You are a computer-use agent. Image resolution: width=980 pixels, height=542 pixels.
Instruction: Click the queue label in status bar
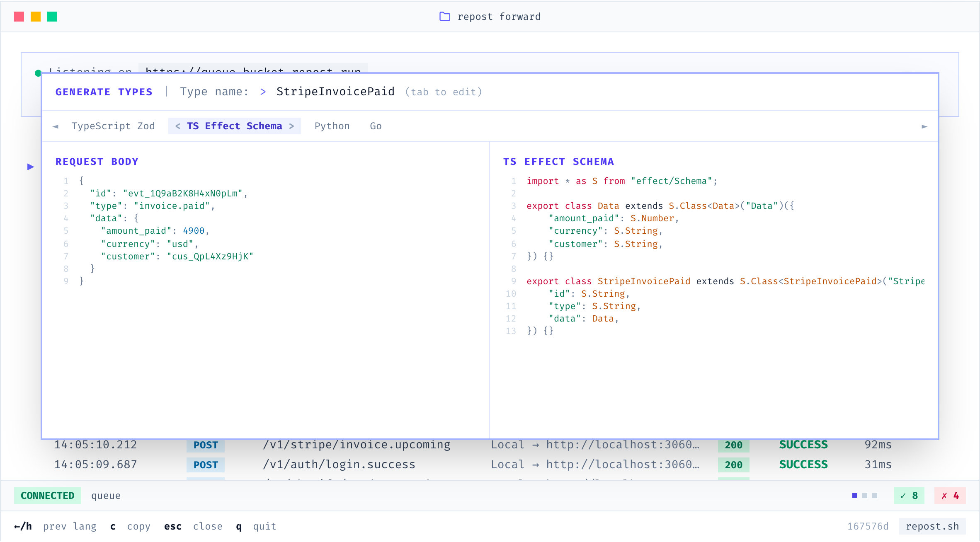(x=106, y=496)
